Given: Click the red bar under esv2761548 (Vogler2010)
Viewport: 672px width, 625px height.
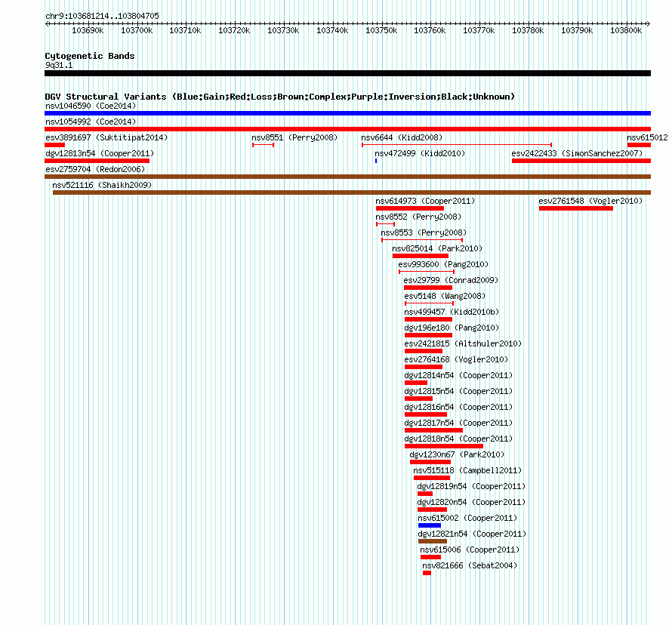Looking at the screenshot, I should point(576,208).
